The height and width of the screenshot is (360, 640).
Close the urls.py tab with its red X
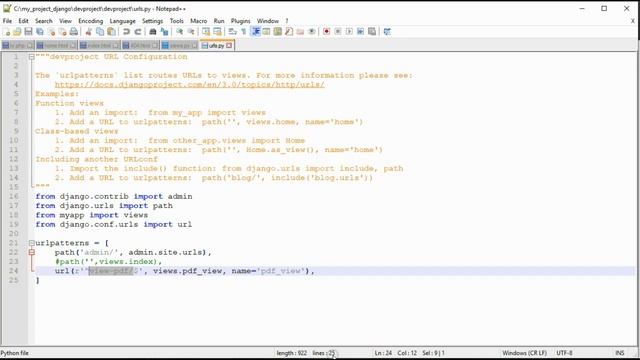229,46
